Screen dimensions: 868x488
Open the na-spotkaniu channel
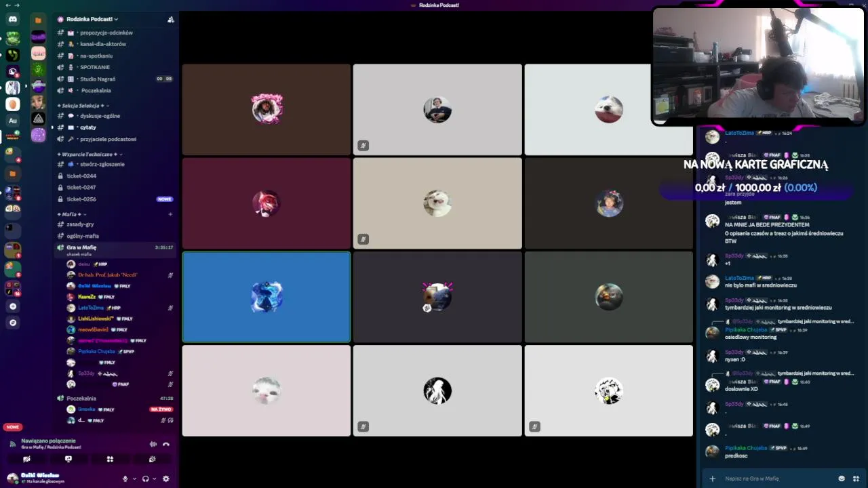(x=115, y=56)
